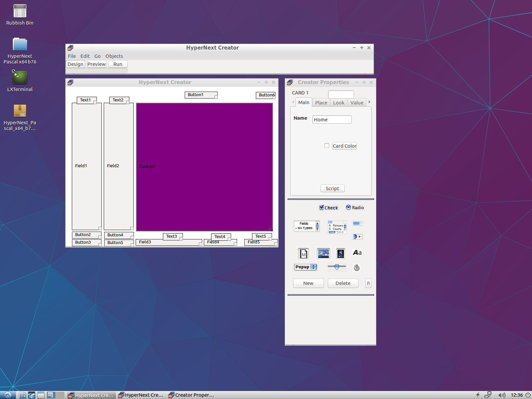This screenshot has height=399, width=532.
Task: Click the right arrow to show more tabs
Action: (369, 102)
